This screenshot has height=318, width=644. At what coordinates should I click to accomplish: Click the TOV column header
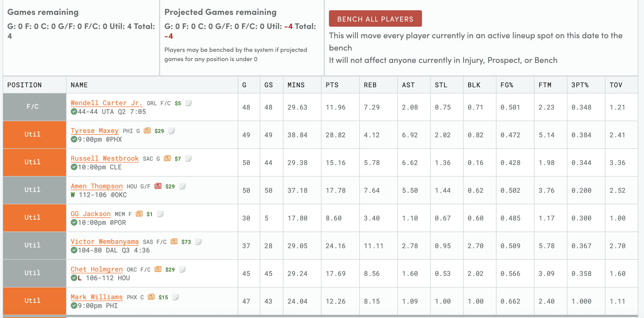[x=616, y=85]
